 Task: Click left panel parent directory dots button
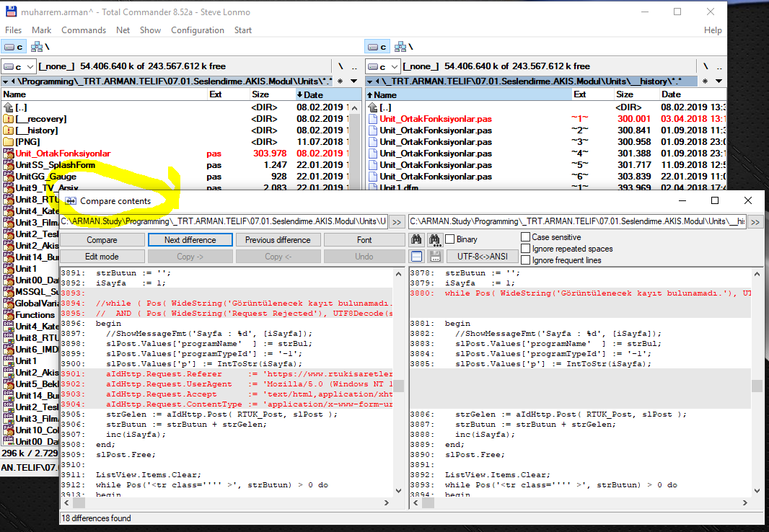click(354, 66)
